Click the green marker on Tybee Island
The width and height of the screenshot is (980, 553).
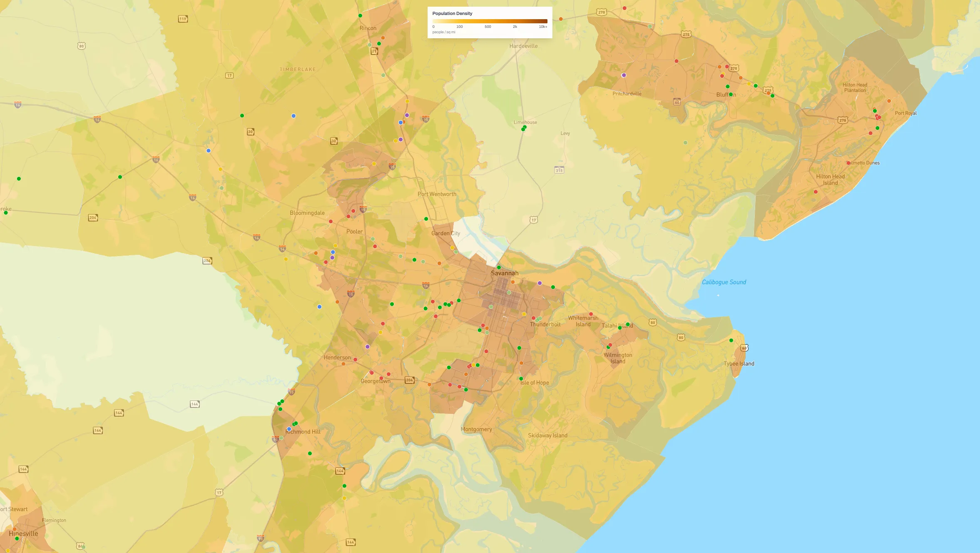tap(731, 341)
